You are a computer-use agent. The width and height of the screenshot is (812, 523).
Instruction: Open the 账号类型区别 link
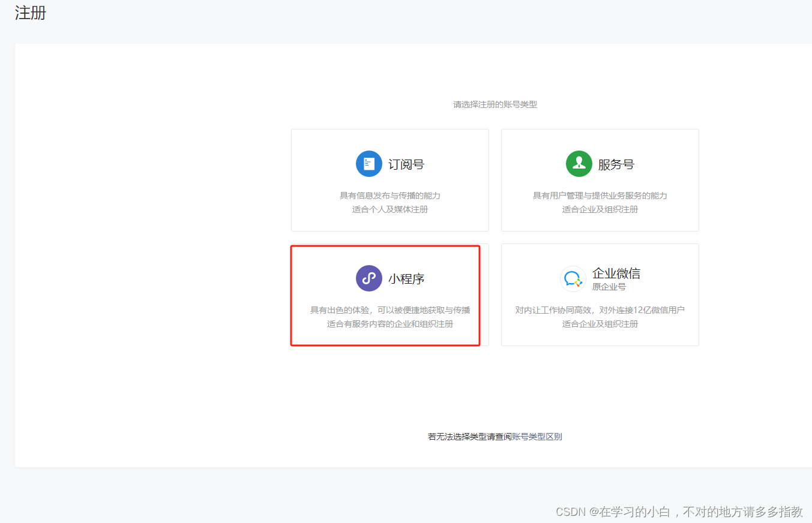click(537, 437)
